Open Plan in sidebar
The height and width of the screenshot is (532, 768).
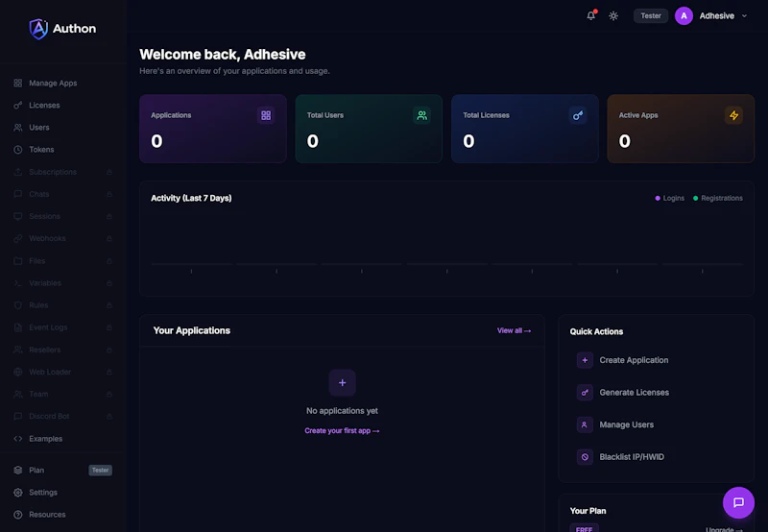coord(62,471)
